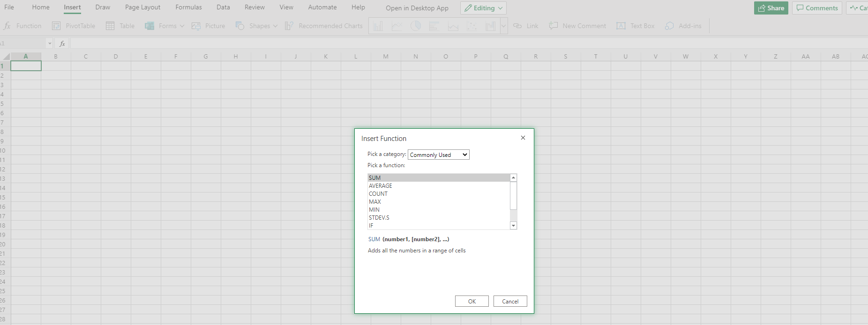Close the Insert Function dialog with X
This screenshot has width=868, height=325.
coord(523,138)
